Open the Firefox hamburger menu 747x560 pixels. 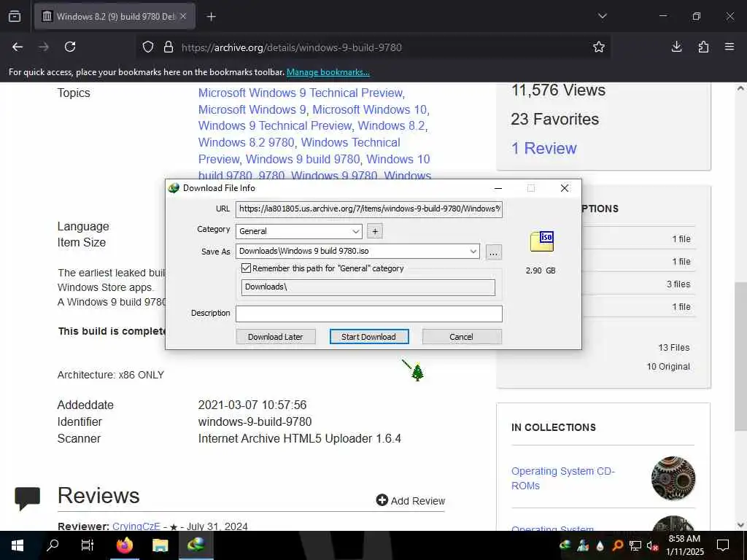[729, 47]
